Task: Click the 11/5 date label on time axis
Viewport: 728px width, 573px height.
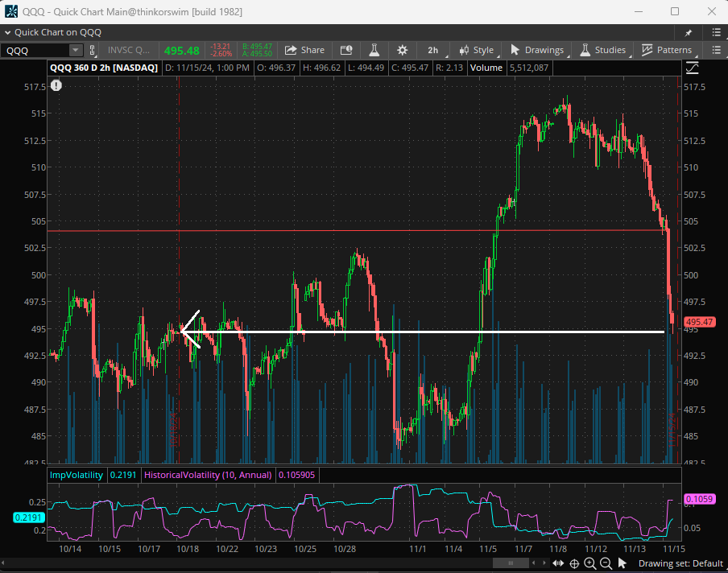Action: click(x=488, y=549)
